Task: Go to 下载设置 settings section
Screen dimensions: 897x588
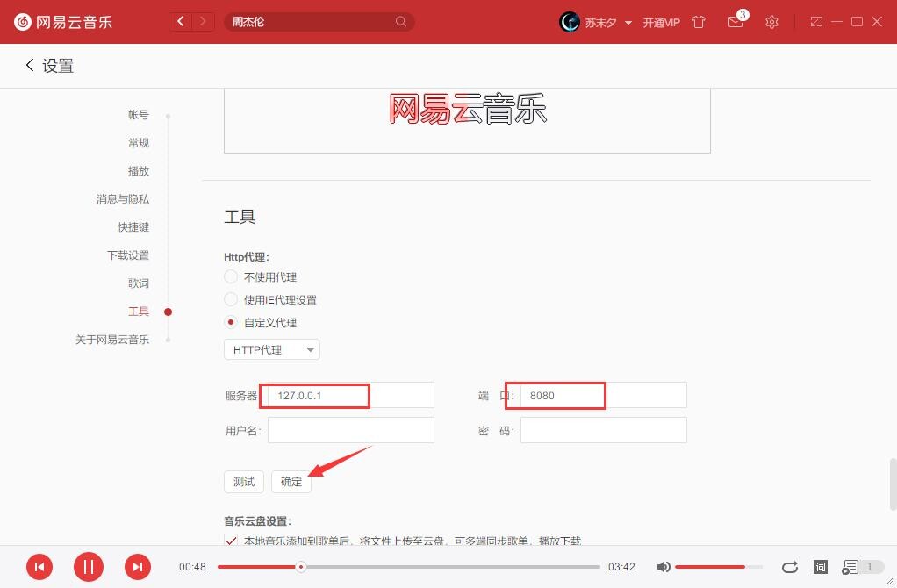Action: pos(128,255)
